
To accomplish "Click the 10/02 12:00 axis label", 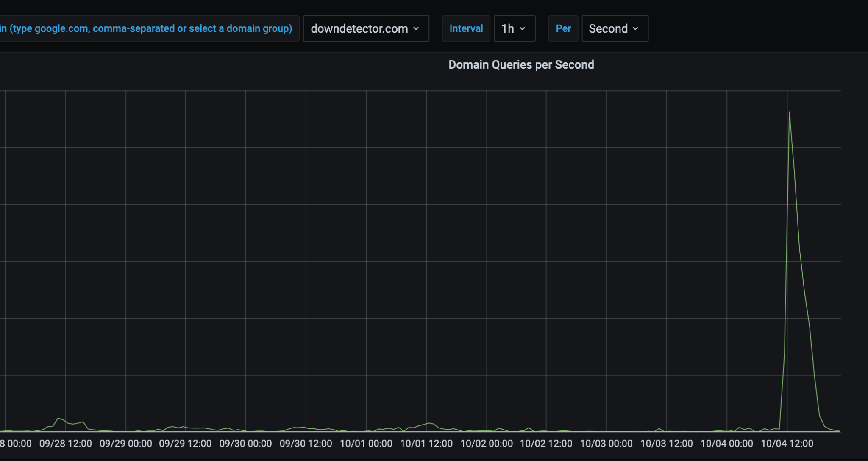I will [546, 444].
